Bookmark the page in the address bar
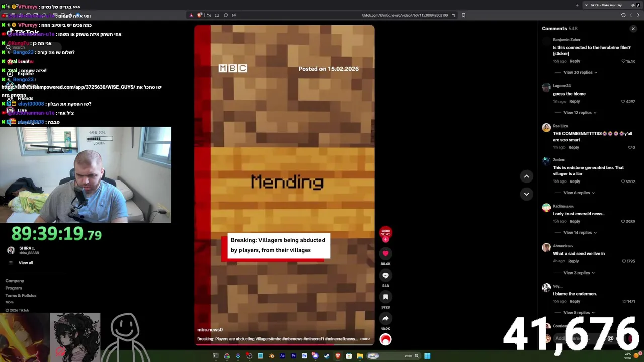The width and height of the screenshot is (644, 362). click(x=463, y=15)
